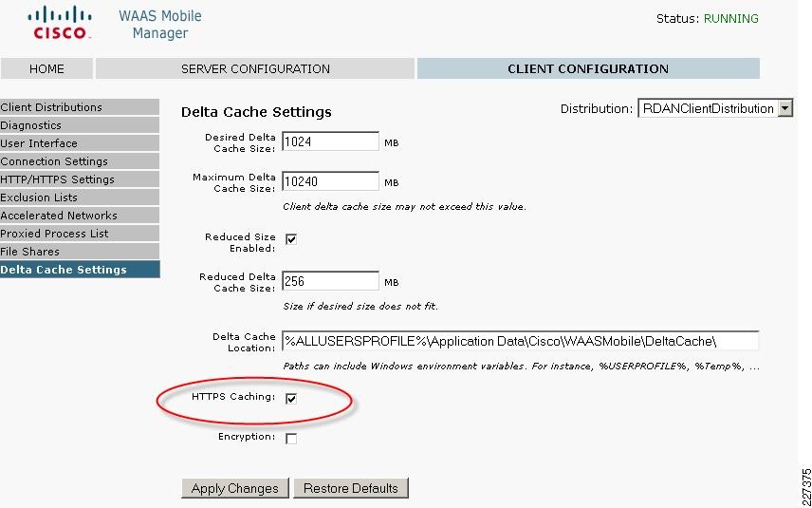
Task: Open Connection Settings page
Action: (x=80, y=161)
